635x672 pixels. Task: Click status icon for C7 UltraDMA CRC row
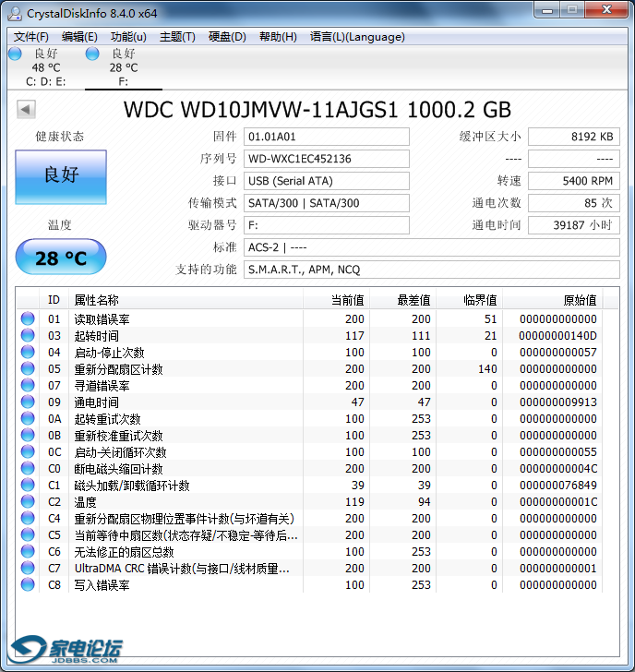pyautogui.click(x=28, y=568)
